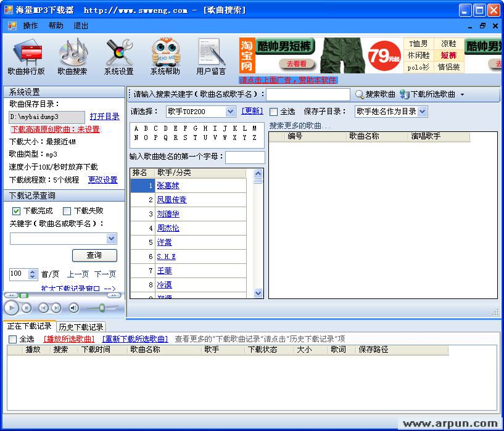
Task: Skip to the previous track
Action: tap(43, 308)
